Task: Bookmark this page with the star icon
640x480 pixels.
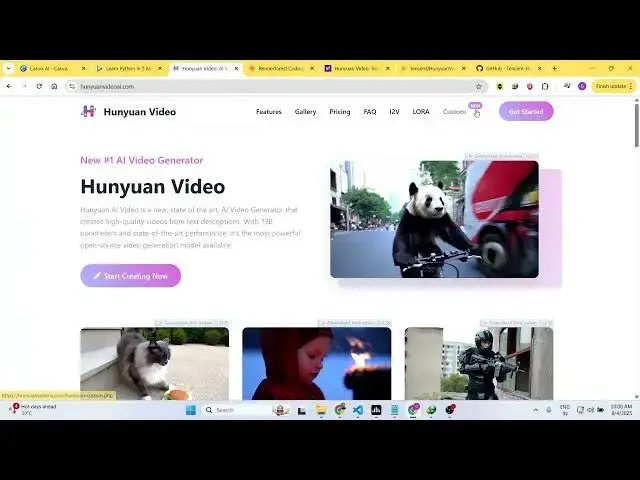Action: pyautogui.click(x=479, y=87)
